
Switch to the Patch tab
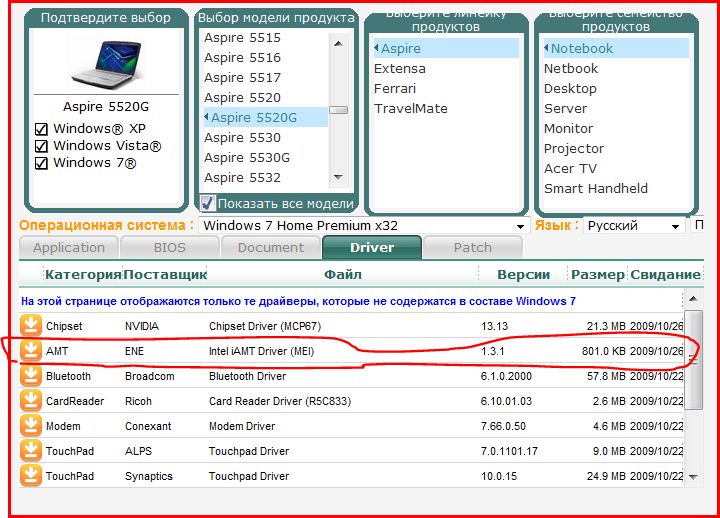472,248
